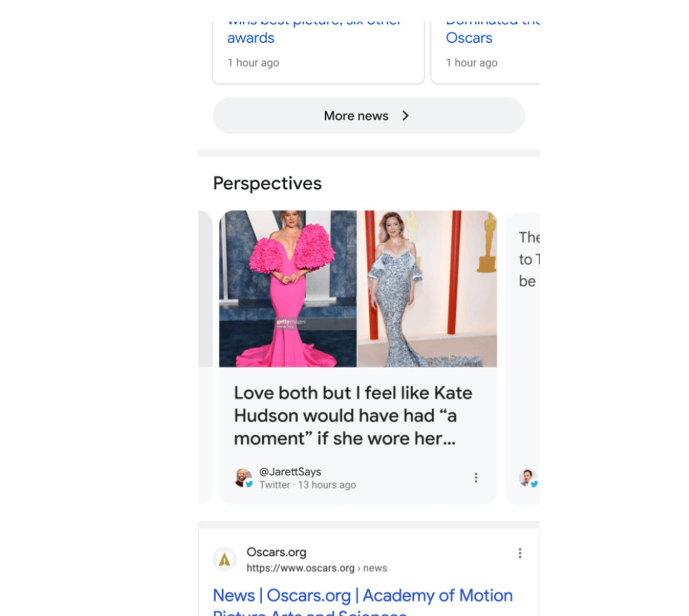Open the Kate Hudson tweet text
This screenshot has height=616, width=689.
coord(353,415)
